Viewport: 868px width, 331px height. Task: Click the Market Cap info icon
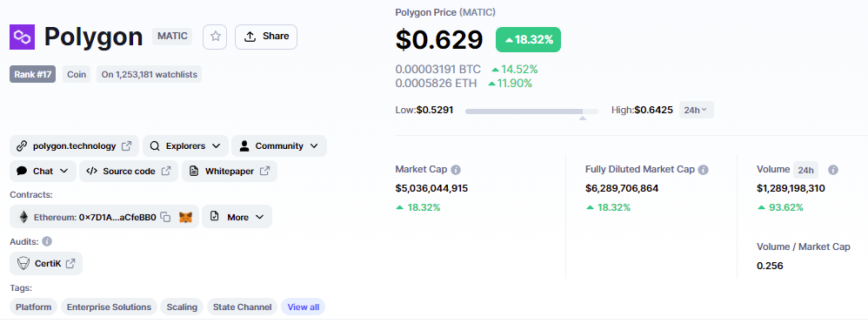[456, 170]
